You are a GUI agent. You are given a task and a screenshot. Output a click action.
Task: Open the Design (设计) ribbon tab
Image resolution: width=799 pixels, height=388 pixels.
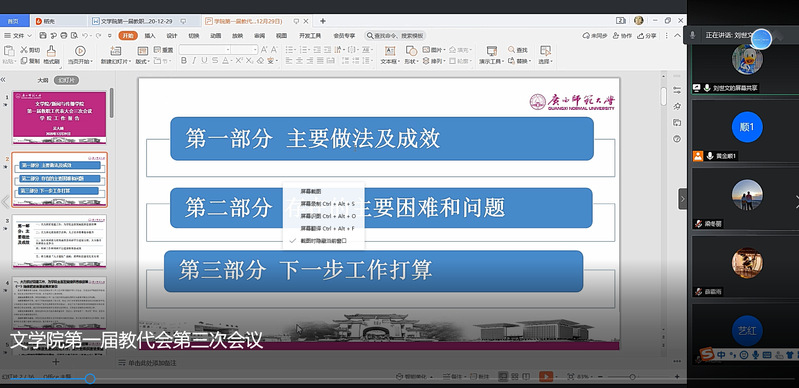(172, 36)
